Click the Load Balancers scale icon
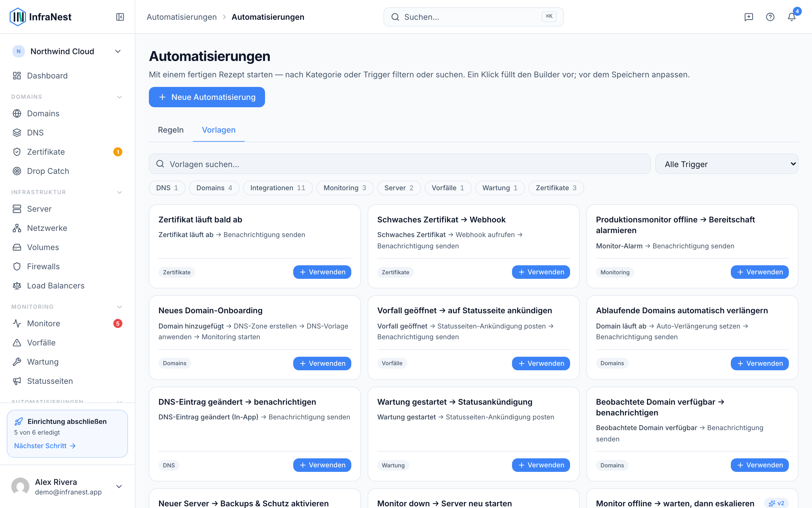Viewport: 812px width, 508px height. pos(17,286)
